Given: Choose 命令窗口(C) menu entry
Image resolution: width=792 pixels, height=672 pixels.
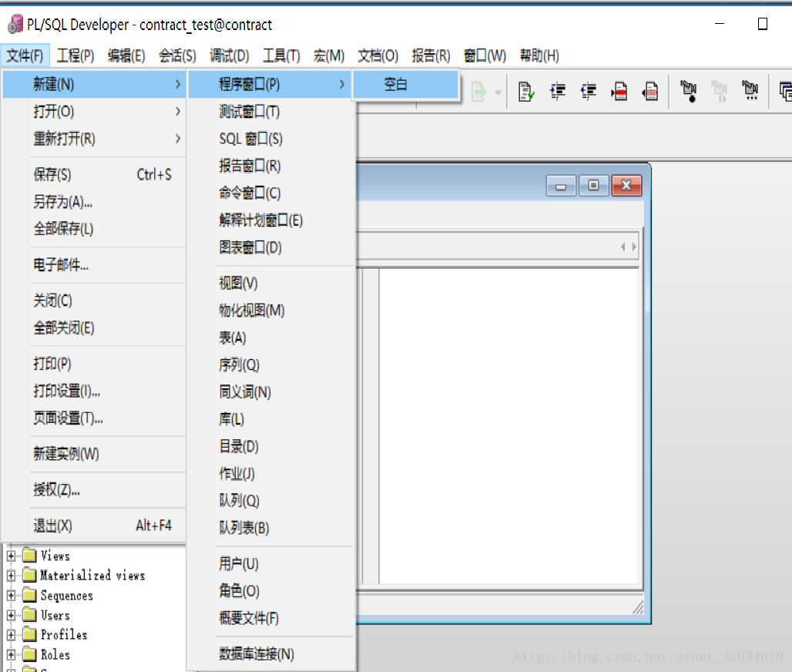Looking at the screenshot, I should click(270, 193).
